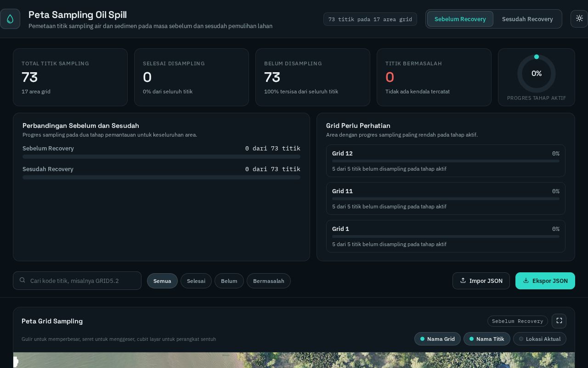
Task: Click the Grid Perlu Perhatian heading
Action: [x=358, y=126]
